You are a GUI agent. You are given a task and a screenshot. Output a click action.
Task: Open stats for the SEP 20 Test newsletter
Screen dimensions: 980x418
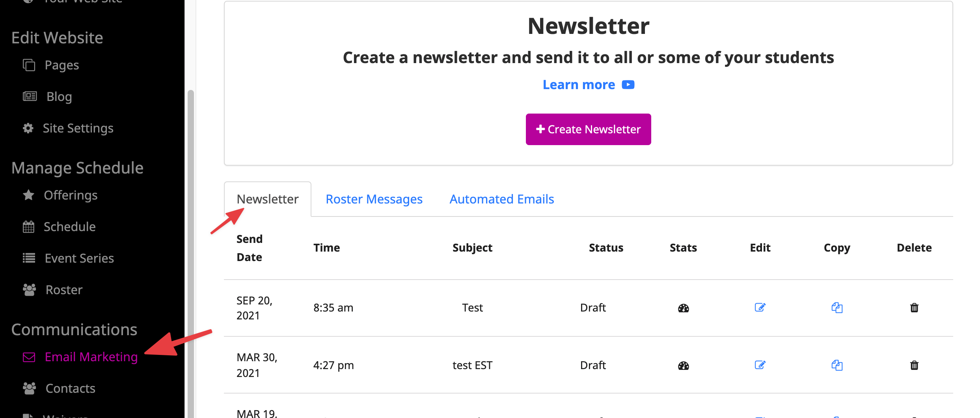point(683,308)
